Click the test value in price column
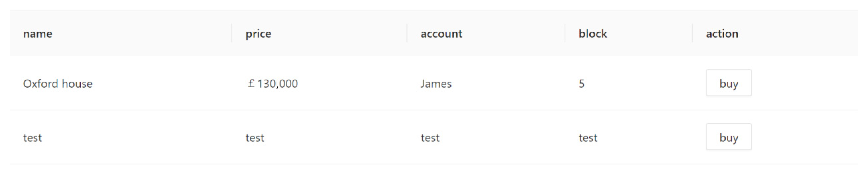The image size is (868, 174). coord(255,137)
